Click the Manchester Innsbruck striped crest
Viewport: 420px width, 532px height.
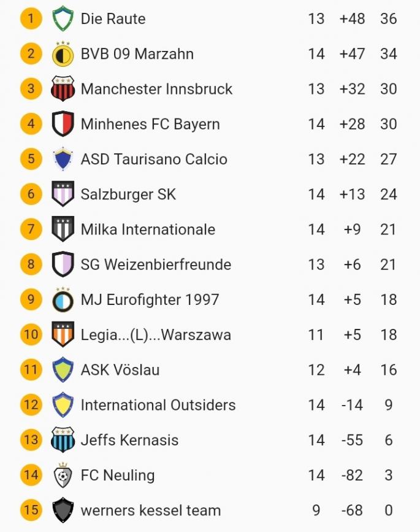(63, 89)
